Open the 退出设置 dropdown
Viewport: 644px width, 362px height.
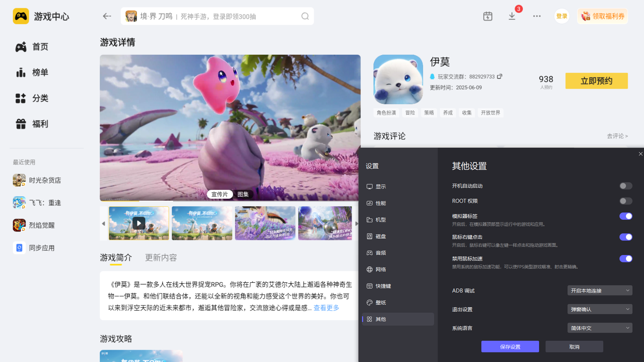tap(600, 309)
